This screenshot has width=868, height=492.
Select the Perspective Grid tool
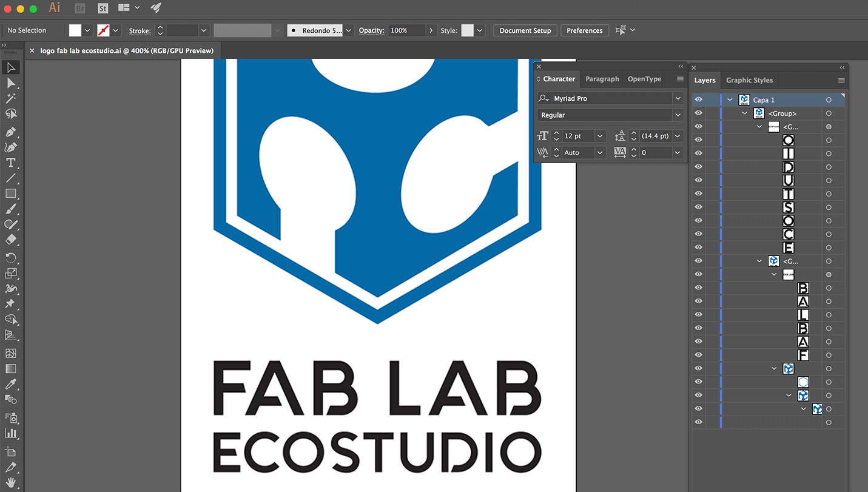(x=10, y=335)
